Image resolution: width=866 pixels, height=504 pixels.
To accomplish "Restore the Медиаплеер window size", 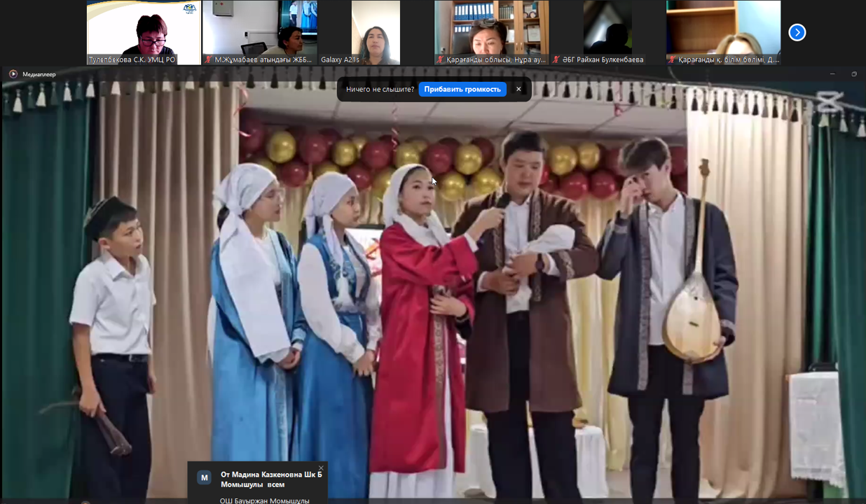I will point(854,74).
